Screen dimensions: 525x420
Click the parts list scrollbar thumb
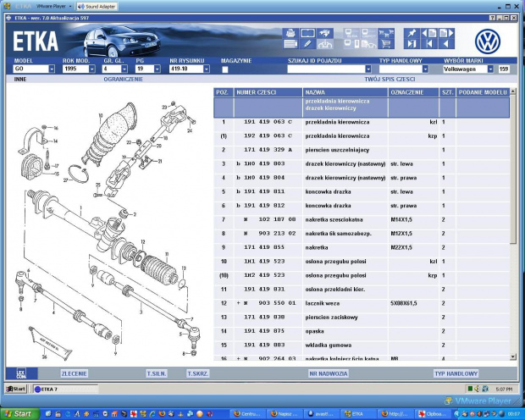(x=513, y=169)
